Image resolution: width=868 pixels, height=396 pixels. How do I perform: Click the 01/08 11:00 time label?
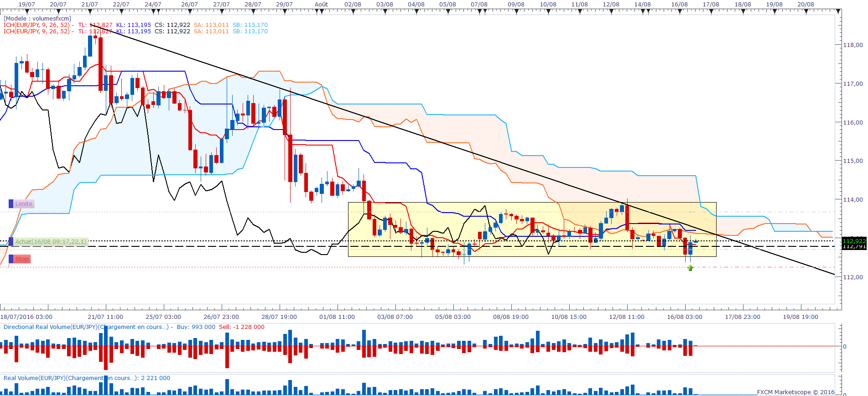click(x=337, y=317)
